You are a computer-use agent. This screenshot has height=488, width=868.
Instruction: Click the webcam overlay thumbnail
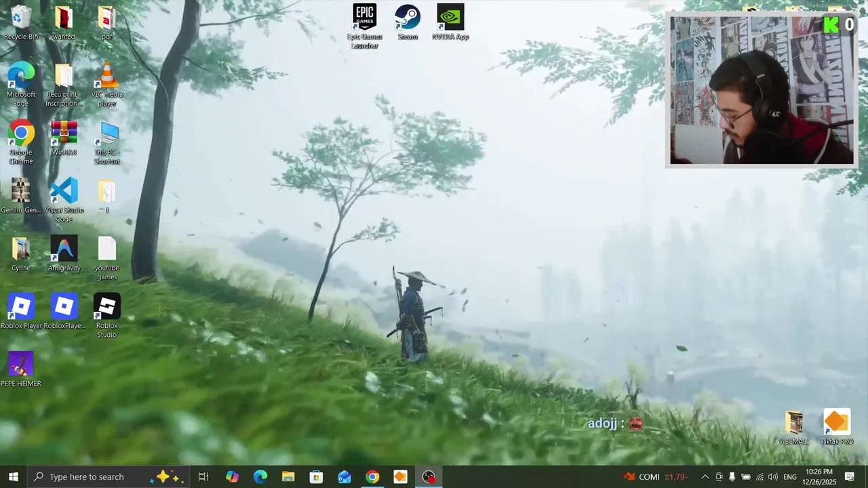762,89
